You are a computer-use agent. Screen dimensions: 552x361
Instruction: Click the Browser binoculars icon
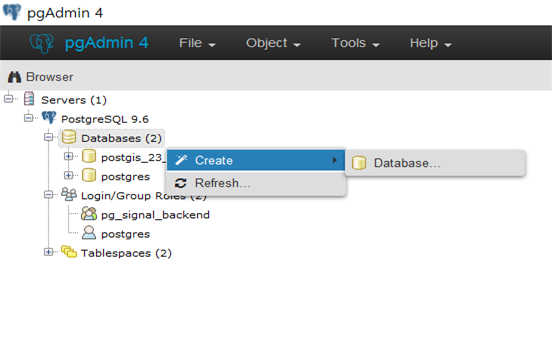14,77
